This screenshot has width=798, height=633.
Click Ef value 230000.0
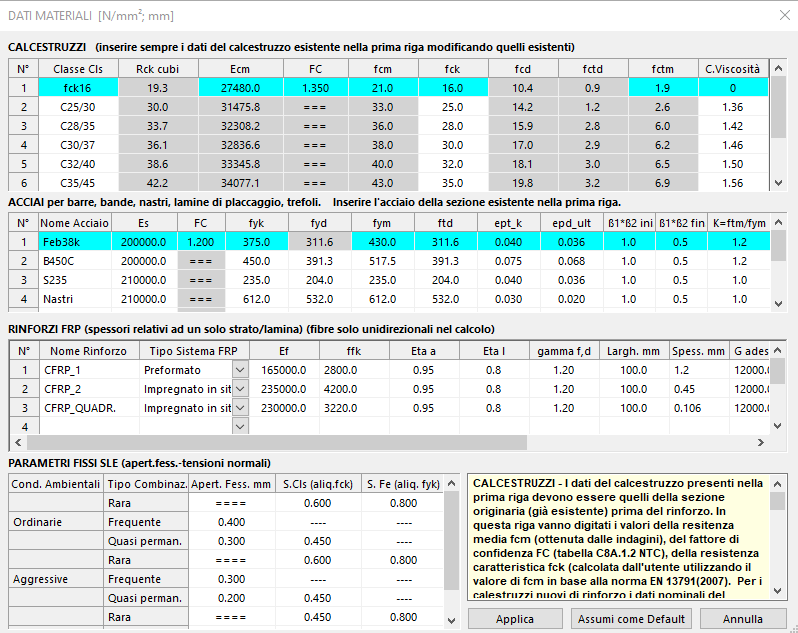click(x=284, y=408)
